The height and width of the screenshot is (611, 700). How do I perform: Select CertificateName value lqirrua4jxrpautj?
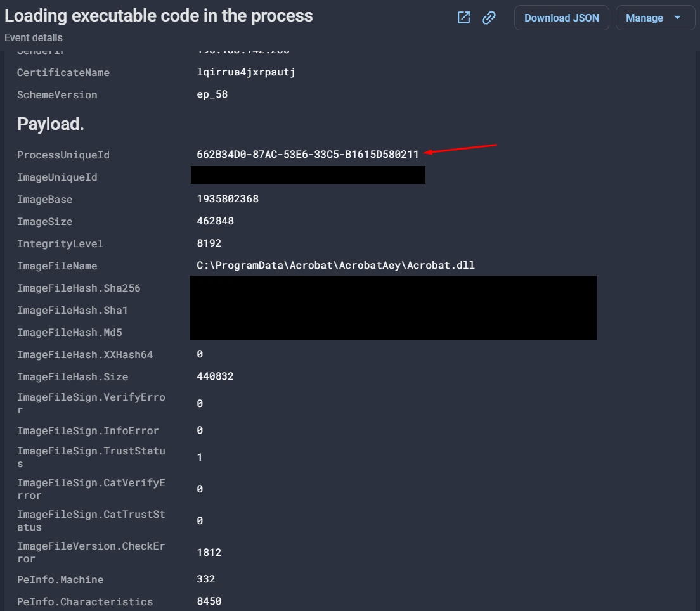click(x=246, y=72)
